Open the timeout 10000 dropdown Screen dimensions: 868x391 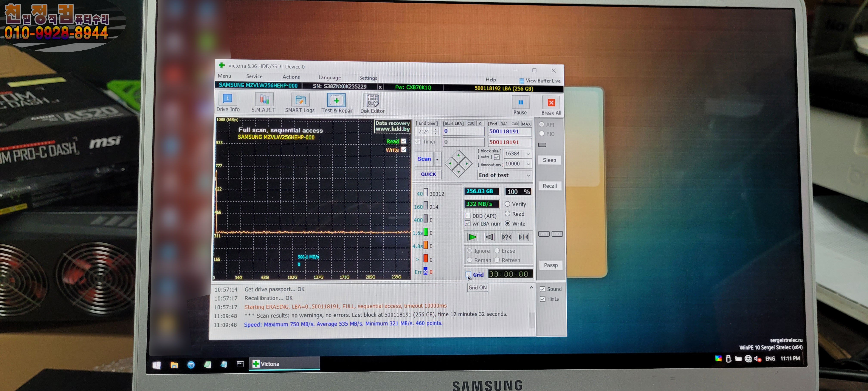pos(528,164)
